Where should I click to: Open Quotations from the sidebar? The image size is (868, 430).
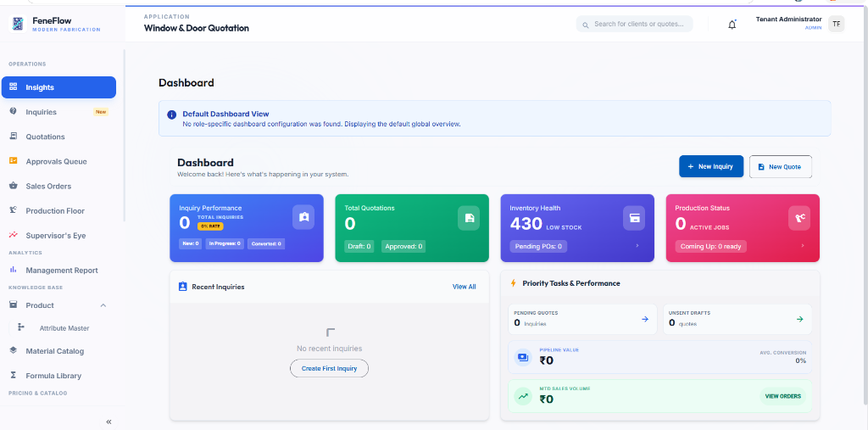pos(45,137)
